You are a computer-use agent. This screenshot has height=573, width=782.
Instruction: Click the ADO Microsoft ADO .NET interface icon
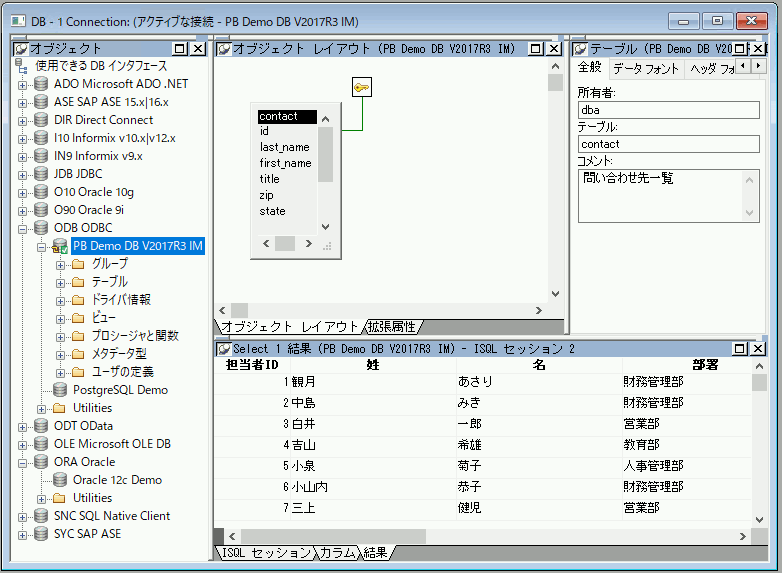tap(41, 84)
